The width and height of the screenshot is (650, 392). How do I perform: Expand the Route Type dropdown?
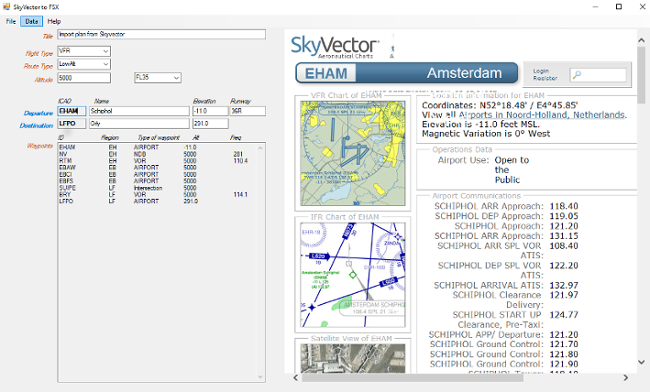106,64
